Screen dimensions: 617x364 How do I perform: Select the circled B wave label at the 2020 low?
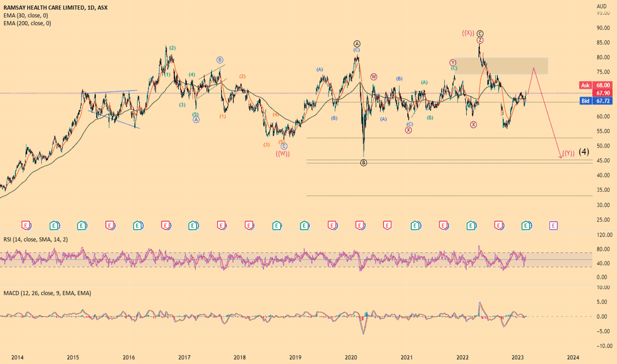[363, 163]
